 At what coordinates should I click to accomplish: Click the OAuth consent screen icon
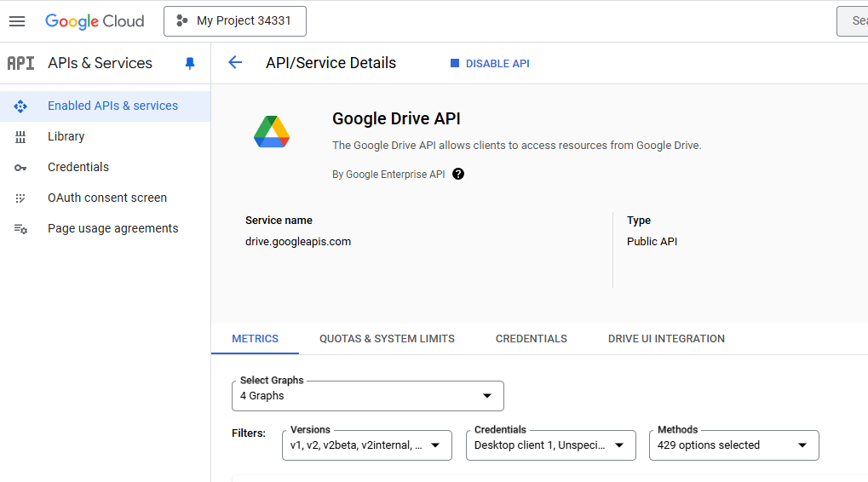tap(20, 198)
